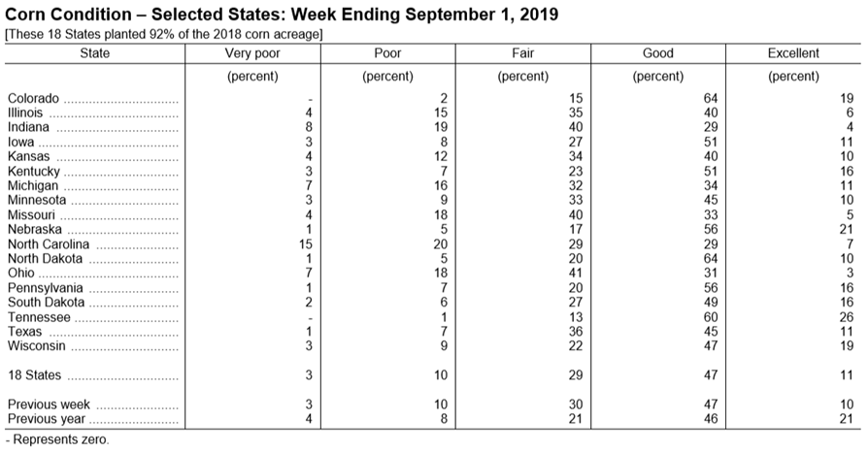Select the Previous week row label
The image size is (868, 452).
point(49,404)
